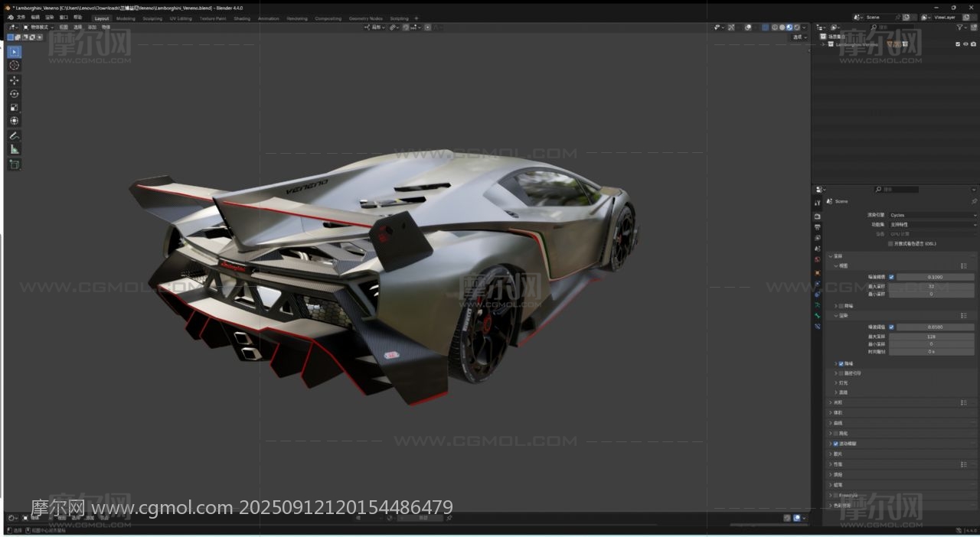Open the Object Data properties tab
Screen dimensions: 980x537
[818, 304]
